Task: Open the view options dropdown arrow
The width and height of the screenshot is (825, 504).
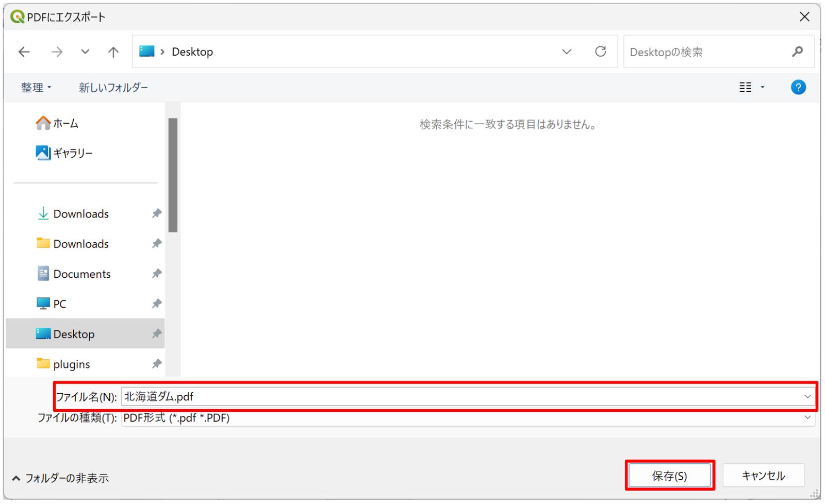Action: pyautogui.click(x=763, y=87)
